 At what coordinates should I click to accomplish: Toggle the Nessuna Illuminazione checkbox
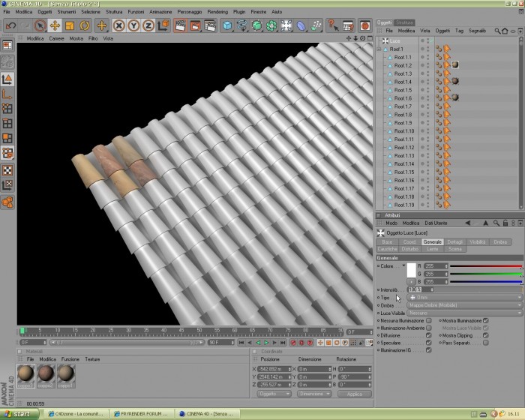tap(428, 320)
